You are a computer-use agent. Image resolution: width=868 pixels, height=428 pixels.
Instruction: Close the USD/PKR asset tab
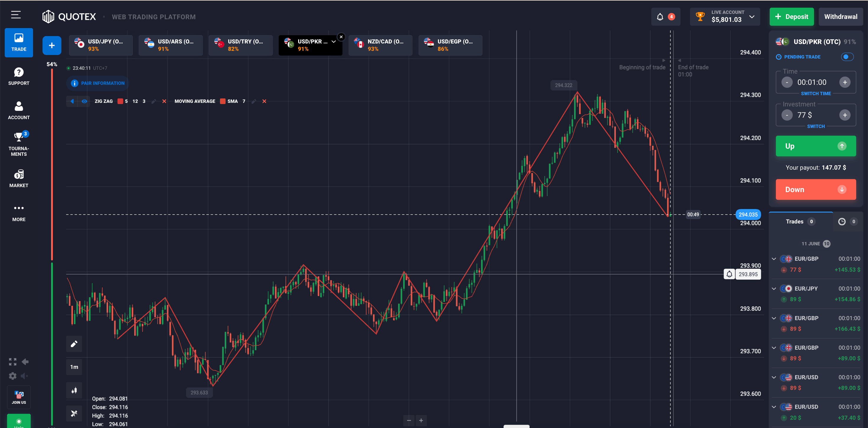(x=341, y=37)
